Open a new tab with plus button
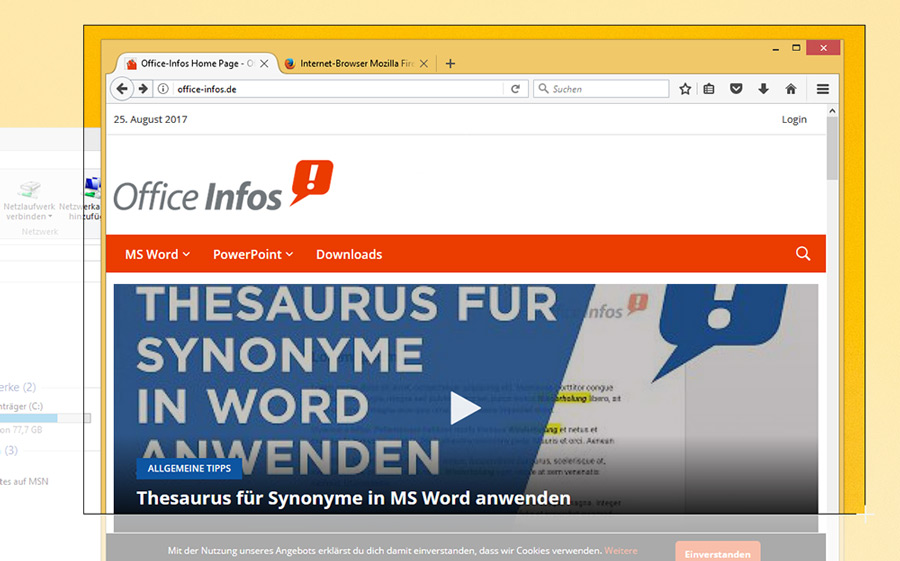The width and height of the screenshot is (900, 561). coord(451,64)
